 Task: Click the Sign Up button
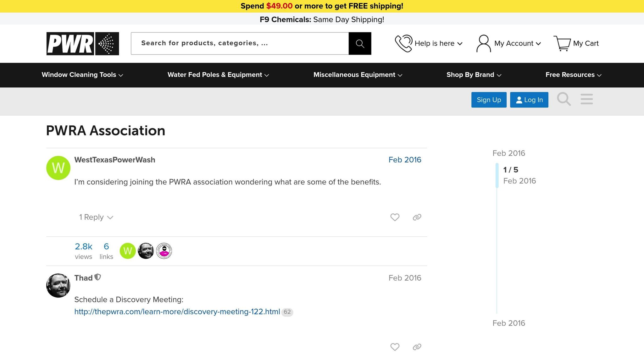pyautogui.click(x=489, y=100)
